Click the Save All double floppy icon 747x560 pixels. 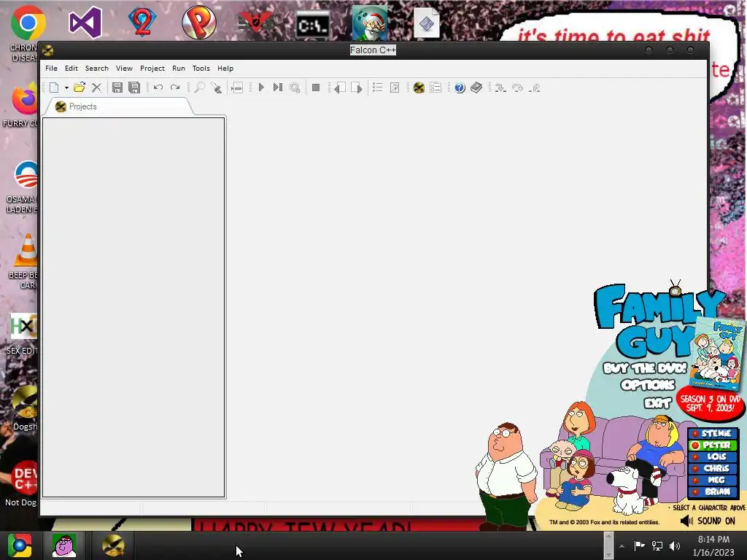click(134, 87)
